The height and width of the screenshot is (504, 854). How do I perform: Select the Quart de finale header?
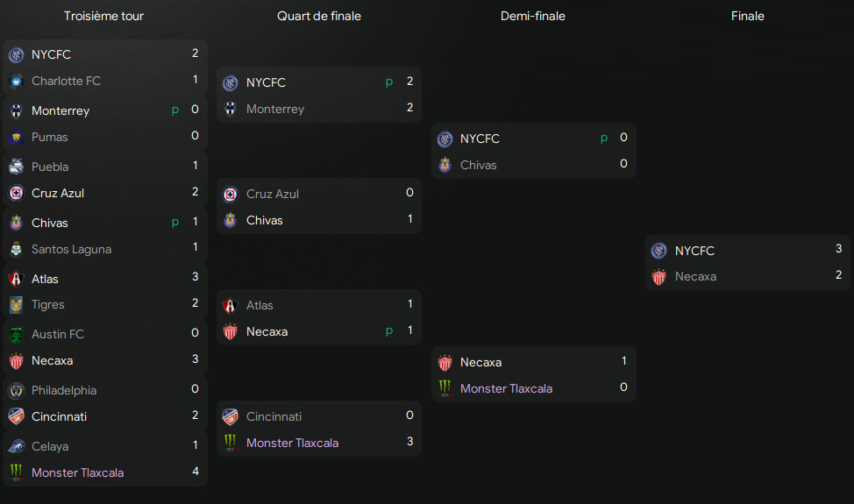pos(319,17)
